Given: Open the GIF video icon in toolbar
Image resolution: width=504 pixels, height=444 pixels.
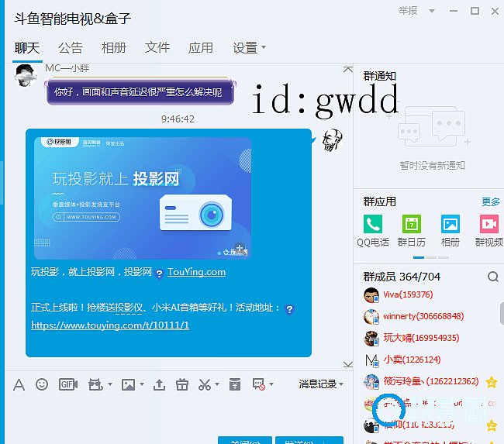Looking at the screenshot, I should [68, 384].
